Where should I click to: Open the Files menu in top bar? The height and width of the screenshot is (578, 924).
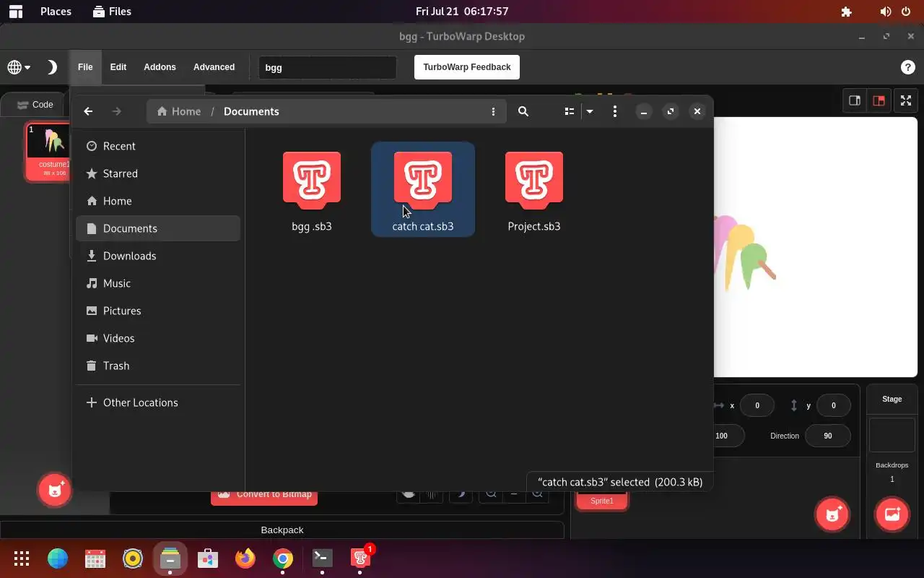tap(113, 12)
